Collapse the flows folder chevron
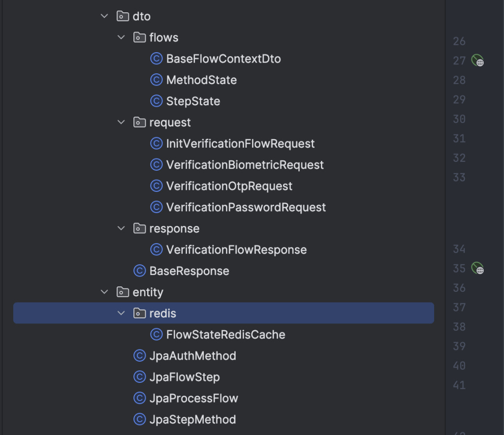The image size is (504, 435). click(x=121, y=37)
